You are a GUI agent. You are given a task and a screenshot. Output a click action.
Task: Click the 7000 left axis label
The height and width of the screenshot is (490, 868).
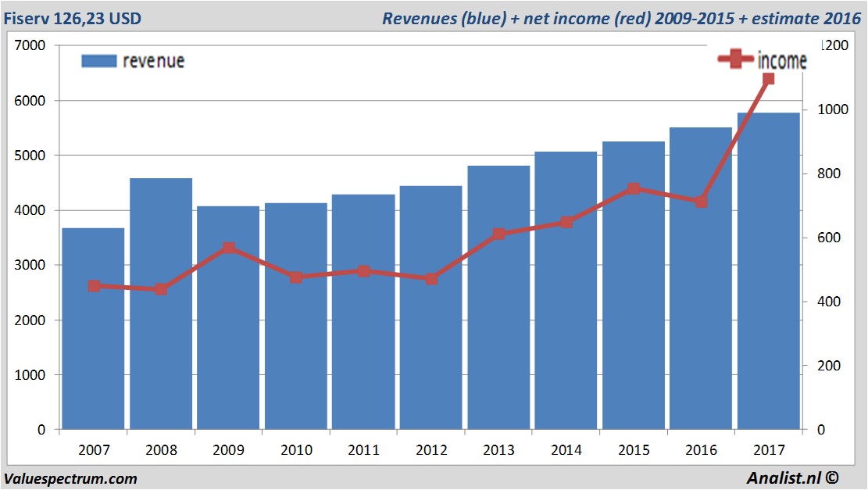(32, 45)
